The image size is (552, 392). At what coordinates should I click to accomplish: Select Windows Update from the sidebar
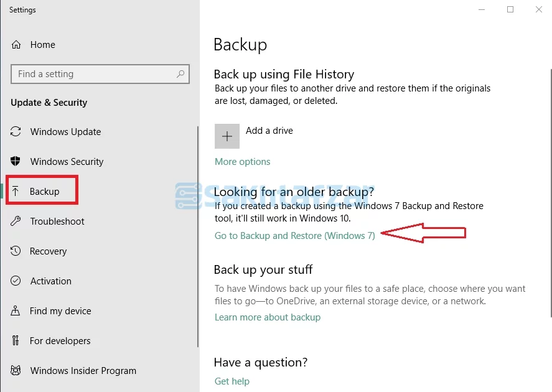click(65, 132)
